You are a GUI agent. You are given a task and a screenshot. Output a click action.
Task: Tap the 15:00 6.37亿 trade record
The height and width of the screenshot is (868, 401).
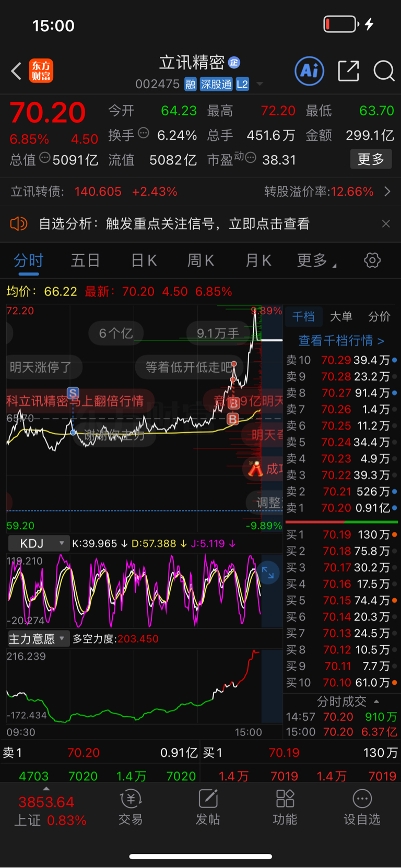341,732
